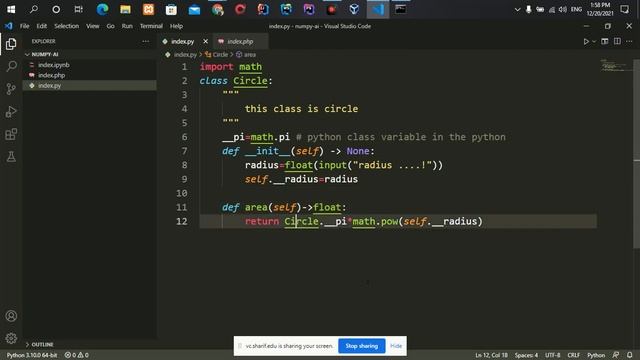The height and width of the screenshot is (360, 640).
Task: Select Python 3.10.0 64-bit interpreter
Action: [x=32, y=355]
